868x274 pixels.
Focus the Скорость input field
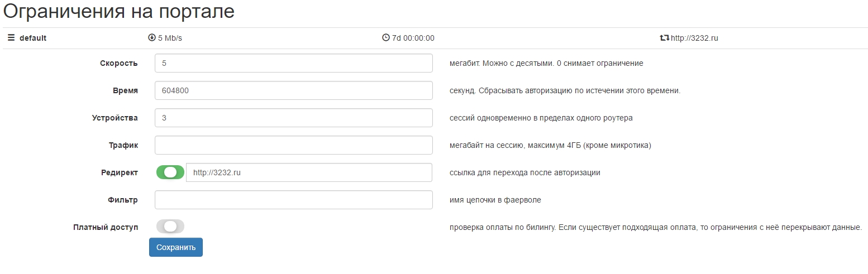coord(294,63)
